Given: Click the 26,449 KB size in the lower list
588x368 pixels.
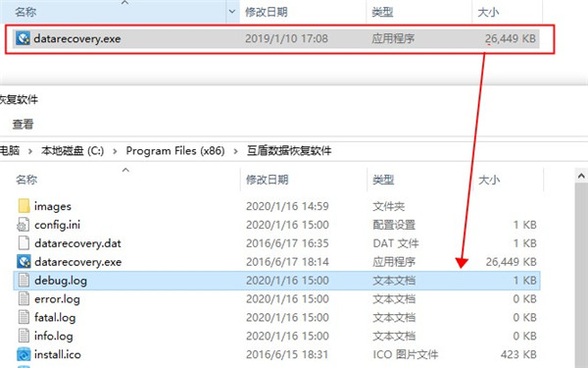Looking at the screenshot, I should [512, 262].
